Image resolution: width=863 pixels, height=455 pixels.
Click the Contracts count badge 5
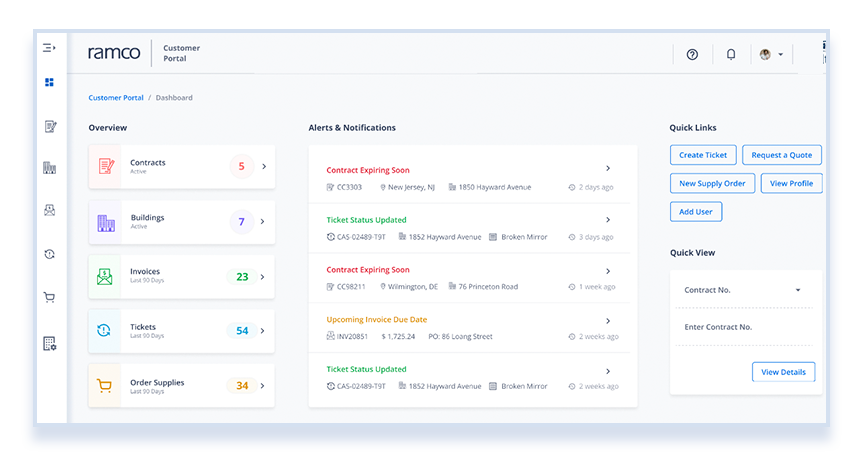242,166
